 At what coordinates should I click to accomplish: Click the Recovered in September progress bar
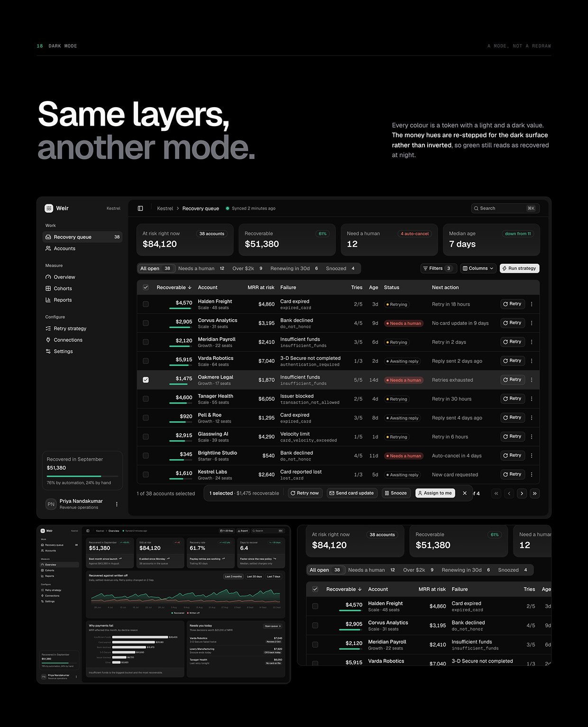(x=83, y=476)
